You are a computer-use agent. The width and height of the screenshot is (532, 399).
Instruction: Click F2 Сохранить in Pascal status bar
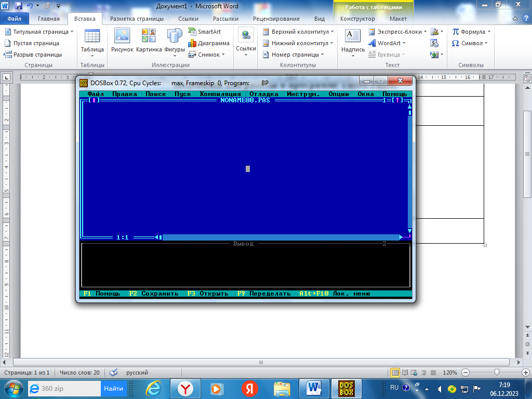[x=154, y=294]
